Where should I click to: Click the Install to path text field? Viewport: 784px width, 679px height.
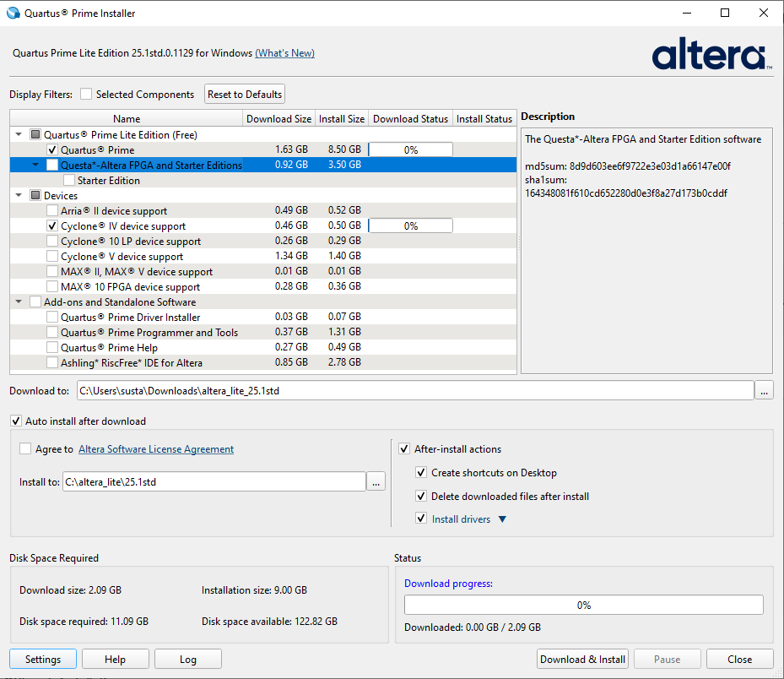point(214,481)
